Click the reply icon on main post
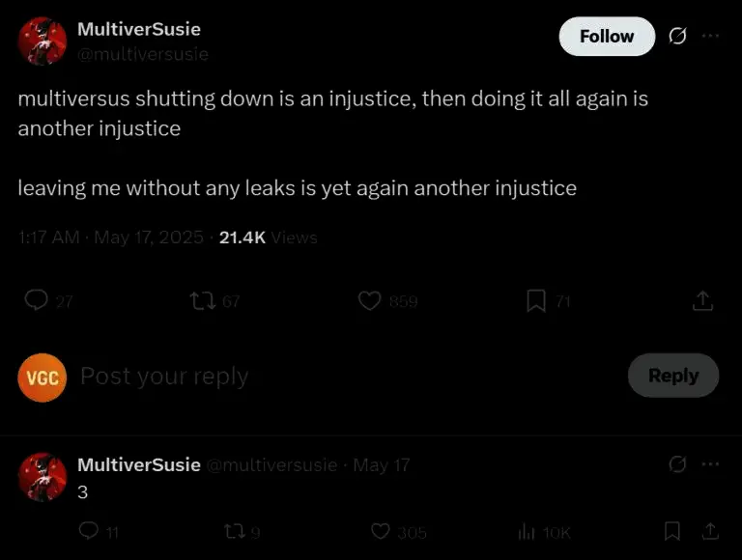The width and height of the screenshot is (742, 560). 36,301
